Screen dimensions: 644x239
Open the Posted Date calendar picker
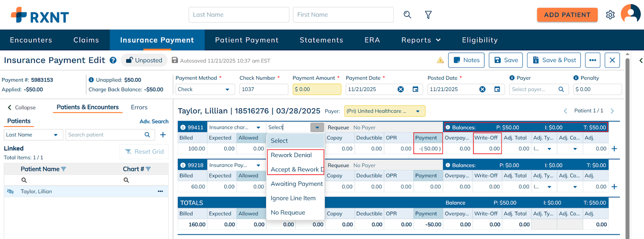tap(497, 89)
